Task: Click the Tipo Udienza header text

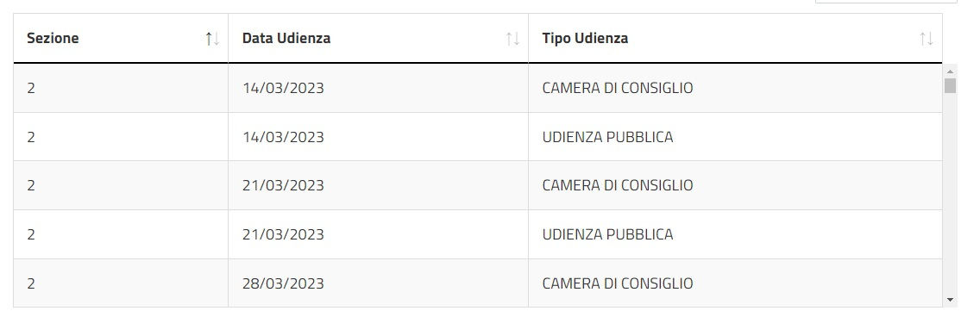Action: pyautogui.click(x=585, y=38)
